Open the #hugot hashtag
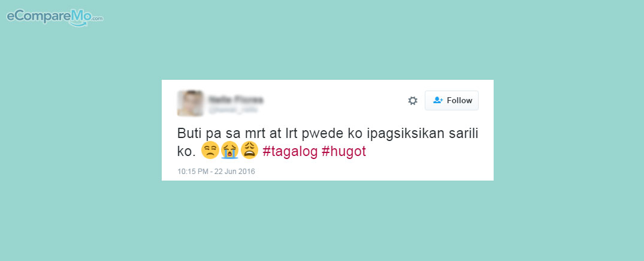 point(344,152)
